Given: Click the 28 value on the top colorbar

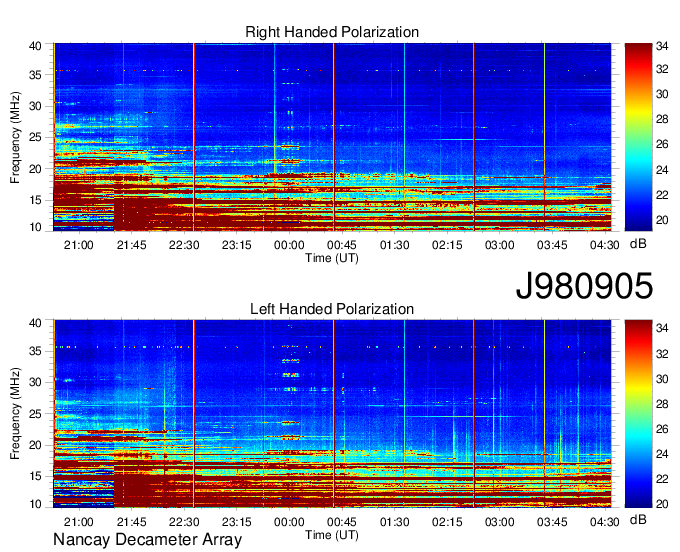Looking at the screenshot, I should point(662,120).
